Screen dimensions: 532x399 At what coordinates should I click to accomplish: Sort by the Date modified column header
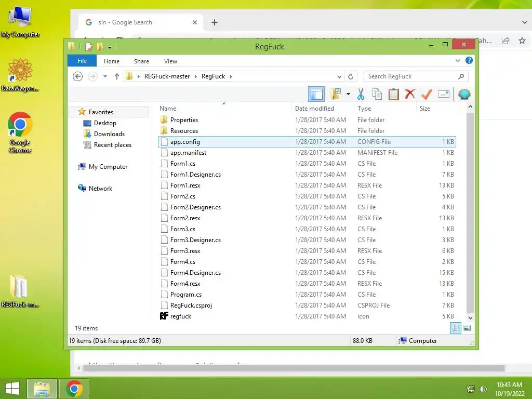click(x=314, y=108)
